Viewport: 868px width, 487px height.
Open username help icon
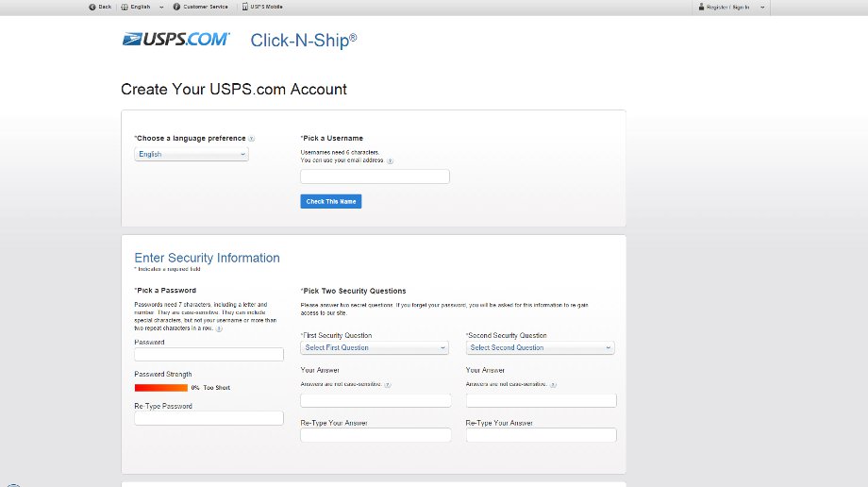pyautogui.click(x=390, y=161)
